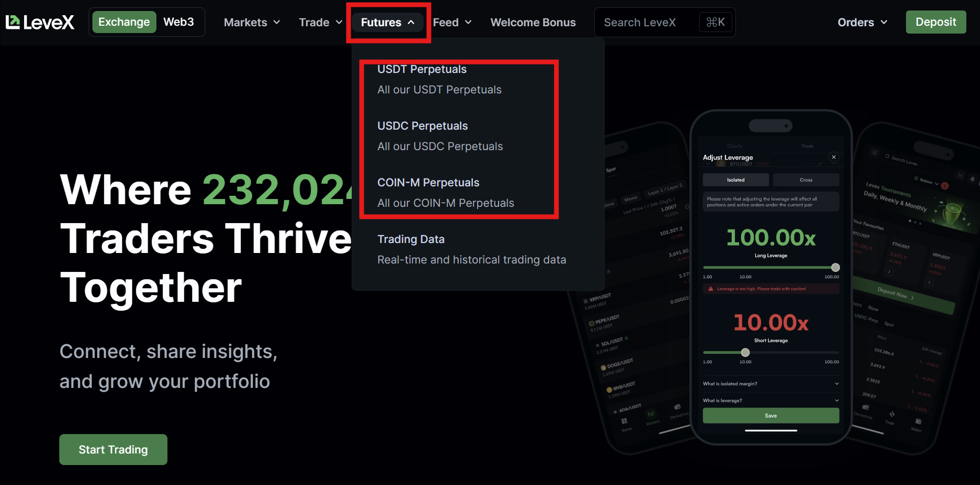980x485 pixels.
Task: Click 'Real-time and historical trading data' text
Action: pyautogui.click(x=471, y=260)
